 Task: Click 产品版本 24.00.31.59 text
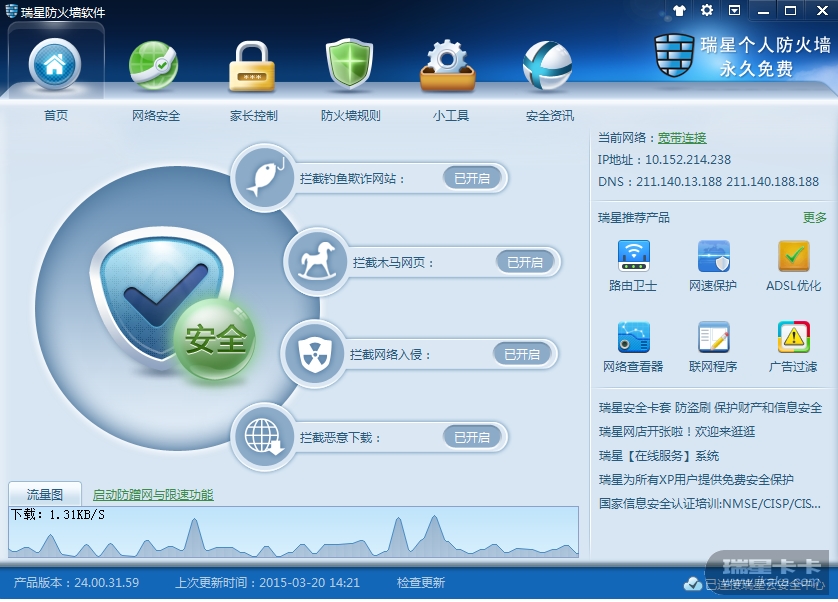click(x=76, y=582)
